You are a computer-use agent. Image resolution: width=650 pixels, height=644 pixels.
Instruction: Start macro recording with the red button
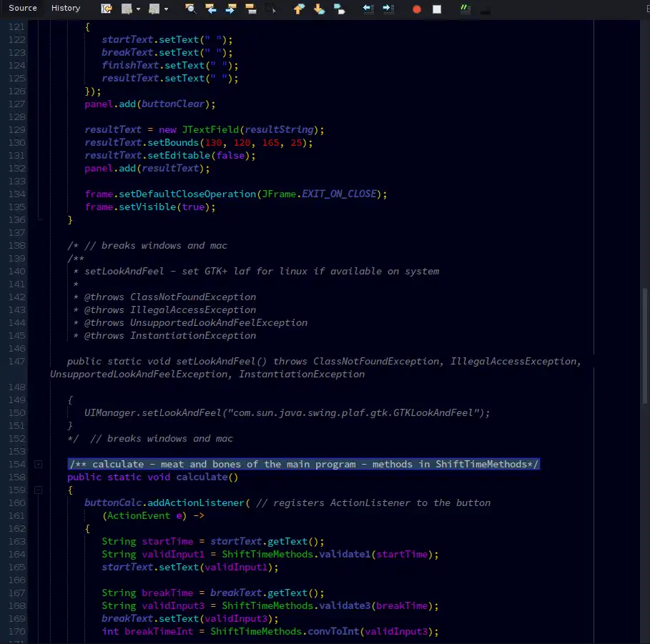pyautogui.click(x=417, y=9)
